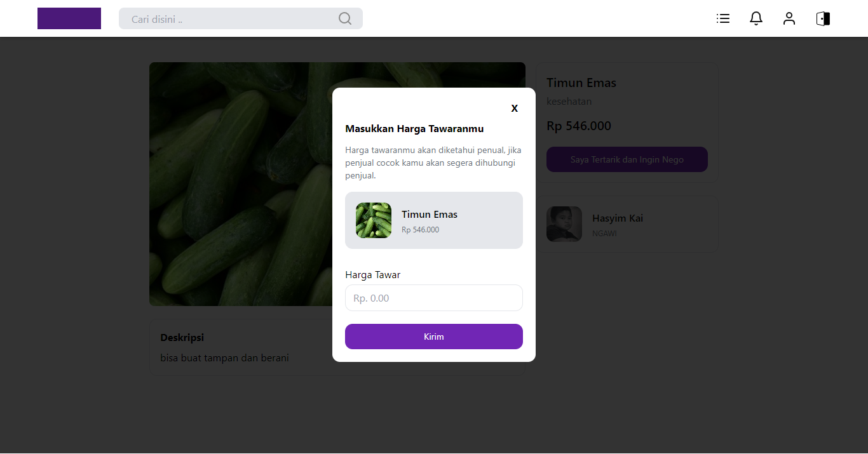Open the list menu icon in header
Image resolution: width=868 pixels, height=454 pixels.
point(722,18)
